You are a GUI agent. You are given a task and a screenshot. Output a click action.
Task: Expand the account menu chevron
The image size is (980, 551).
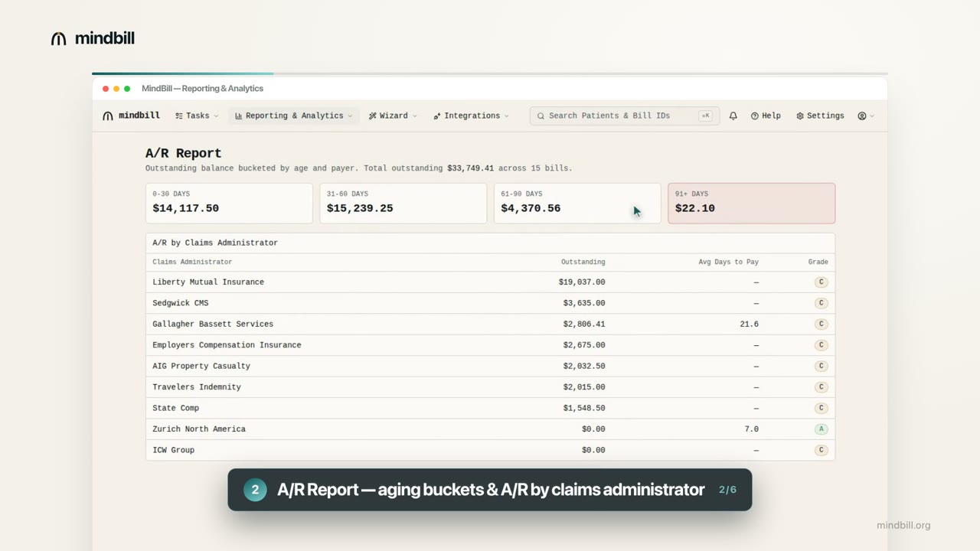tap(872, 116)
